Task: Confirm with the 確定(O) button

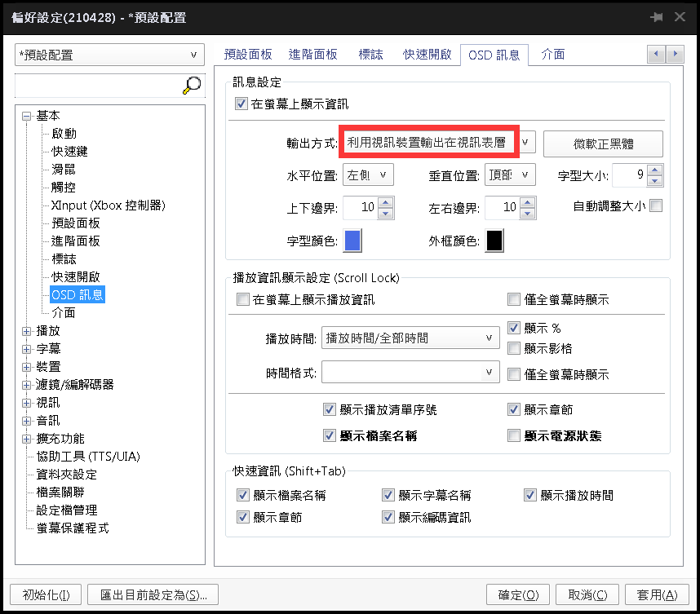Action: coord(518,594)
